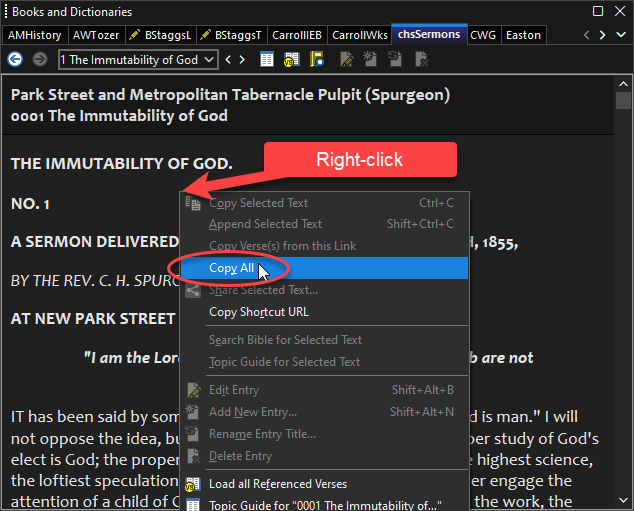Choose Delete Entry in the context menu
Viewport: 634px width, 511px height.
pyautogui.click(x=324, y=456)
